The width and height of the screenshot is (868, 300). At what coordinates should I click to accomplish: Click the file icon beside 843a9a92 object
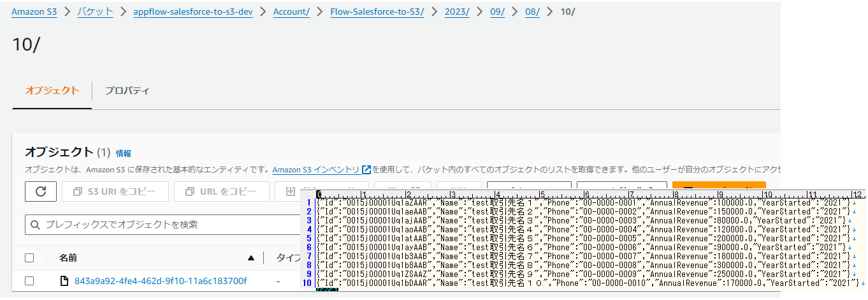64,281
